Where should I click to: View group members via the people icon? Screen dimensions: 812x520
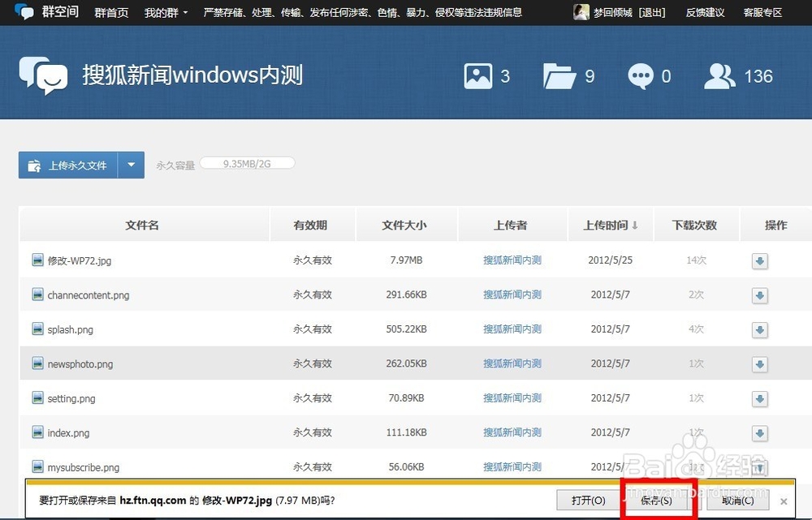[x=720, y=75]
